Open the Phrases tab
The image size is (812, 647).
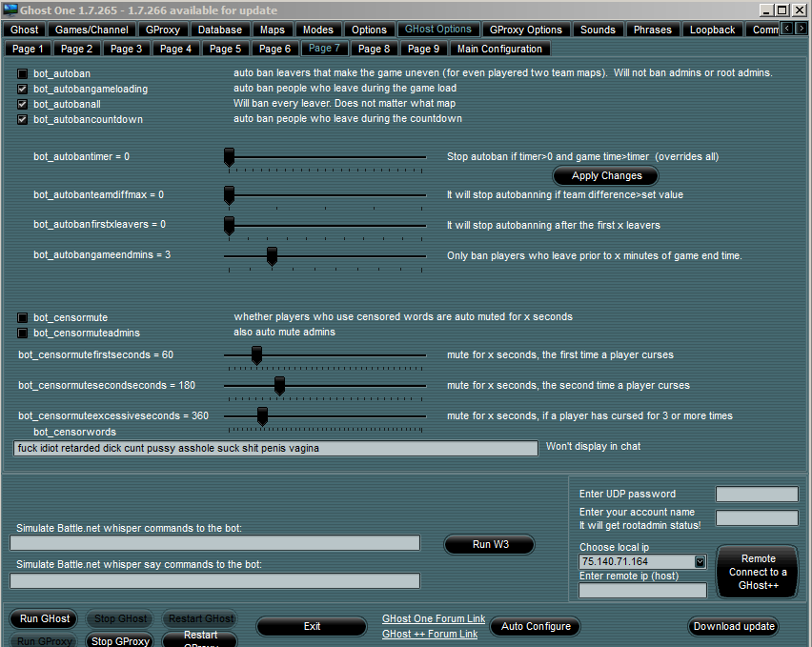click(653, 30)
